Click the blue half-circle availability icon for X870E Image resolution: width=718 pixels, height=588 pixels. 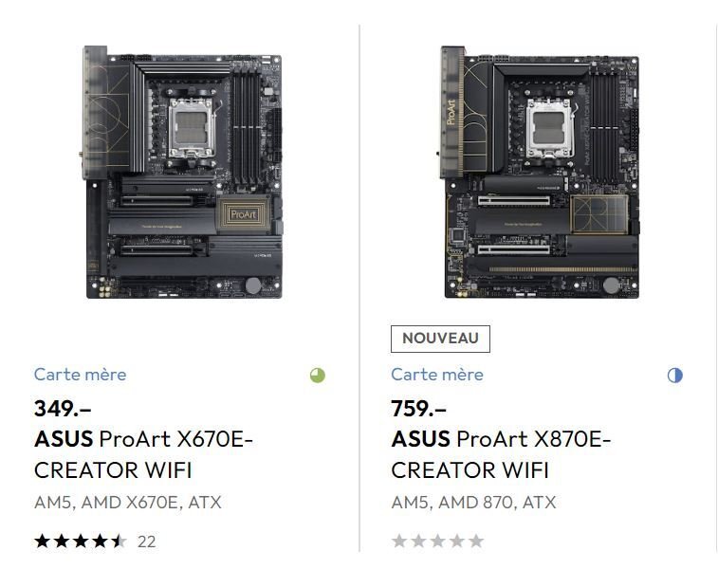pos(674,375)
